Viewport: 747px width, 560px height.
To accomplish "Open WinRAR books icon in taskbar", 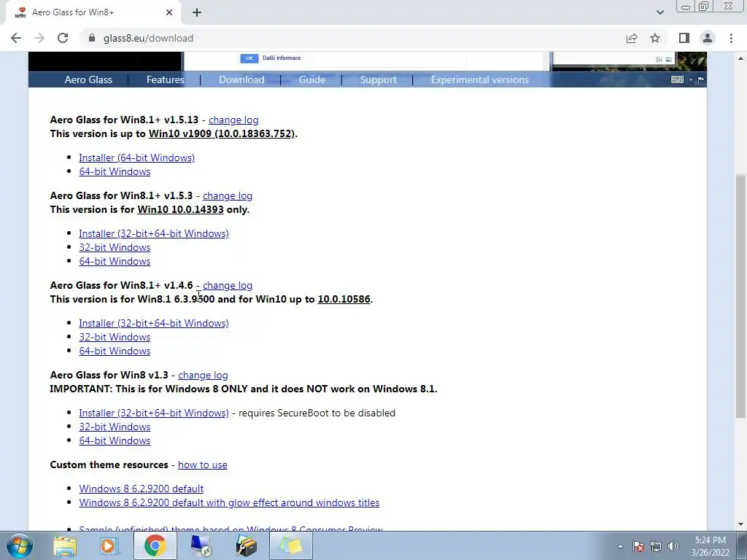I will click(246, 545).
